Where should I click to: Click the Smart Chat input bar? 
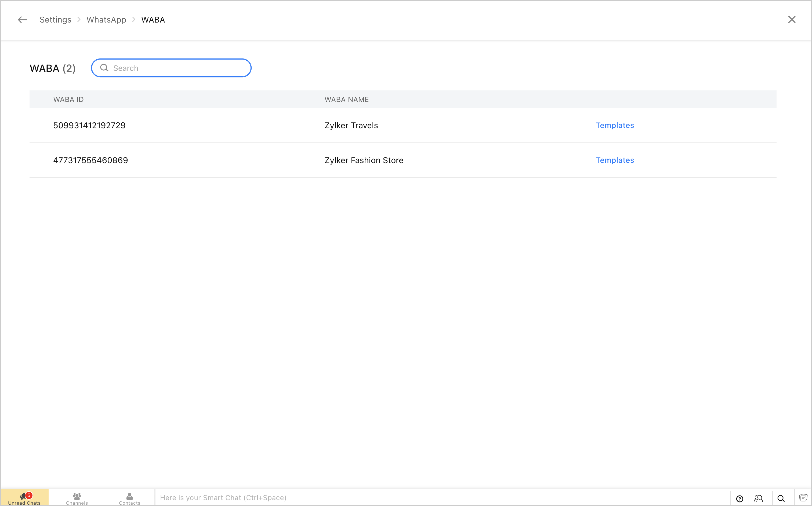coord(435,498)
